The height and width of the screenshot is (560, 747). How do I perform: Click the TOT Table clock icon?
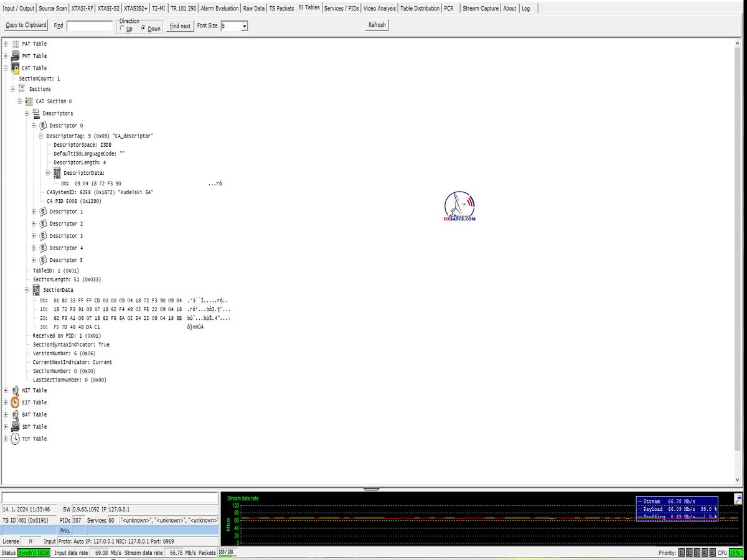[x=16, y=439]
